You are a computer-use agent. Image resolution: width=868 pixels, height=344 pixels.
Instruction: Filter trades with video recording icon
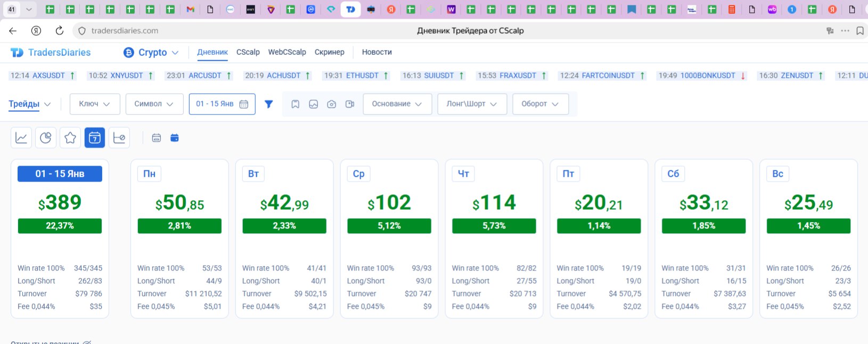[x=350, y=104]
